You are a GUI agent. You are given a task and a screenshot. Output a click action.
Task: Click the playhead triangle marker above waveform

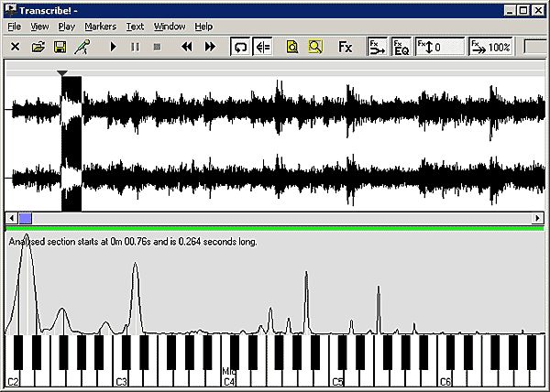coord(61,72)
